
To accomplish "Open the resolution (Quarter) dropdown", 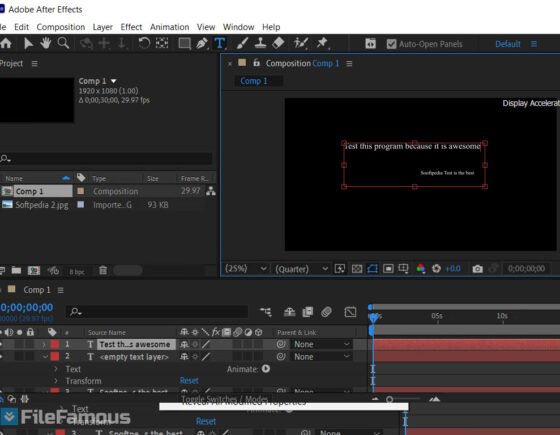I will [x=301, y=269].
